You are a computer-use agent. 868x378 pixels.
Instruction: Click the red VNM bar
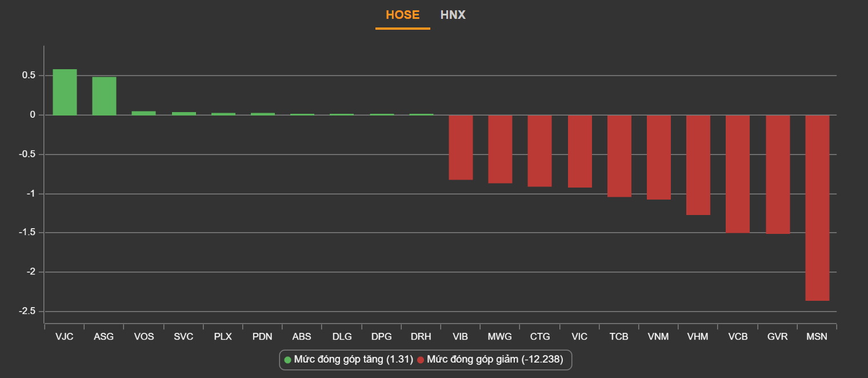(659, 157)
